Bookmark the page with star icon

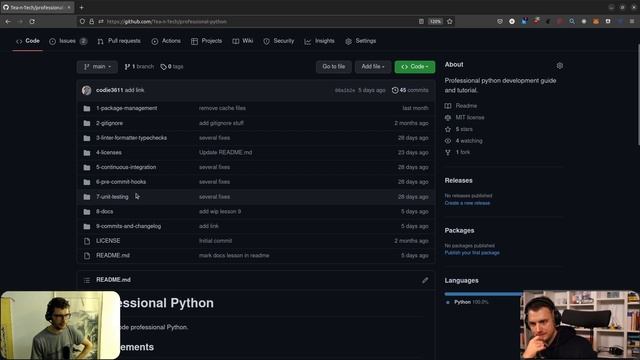click(x=449, y=21)
